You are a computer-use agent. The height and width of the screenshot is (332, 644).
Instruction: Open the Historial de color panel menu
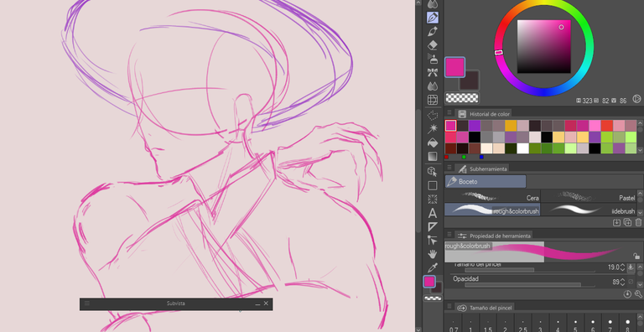[x=449, y=112]
